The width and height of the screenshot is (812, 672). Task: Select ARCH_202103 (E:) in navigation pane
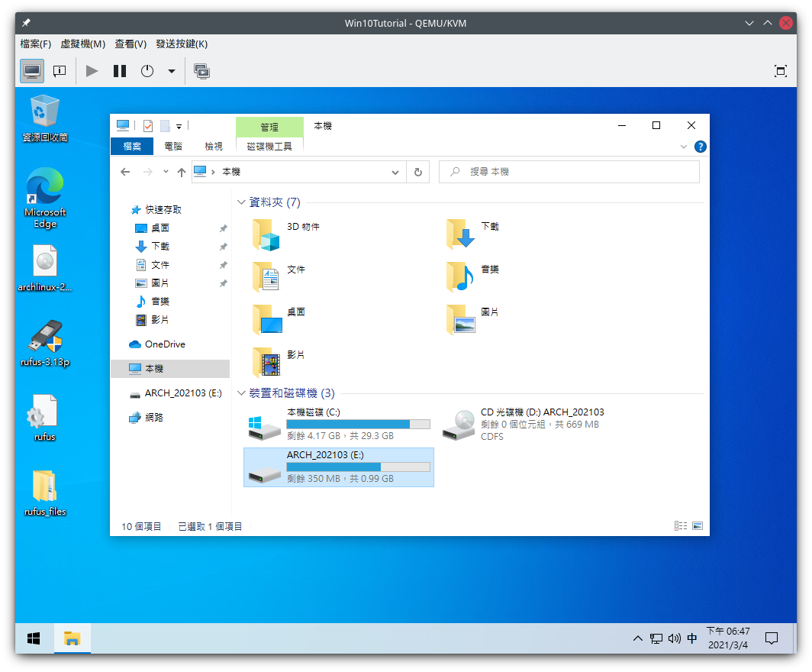(183, 393)
